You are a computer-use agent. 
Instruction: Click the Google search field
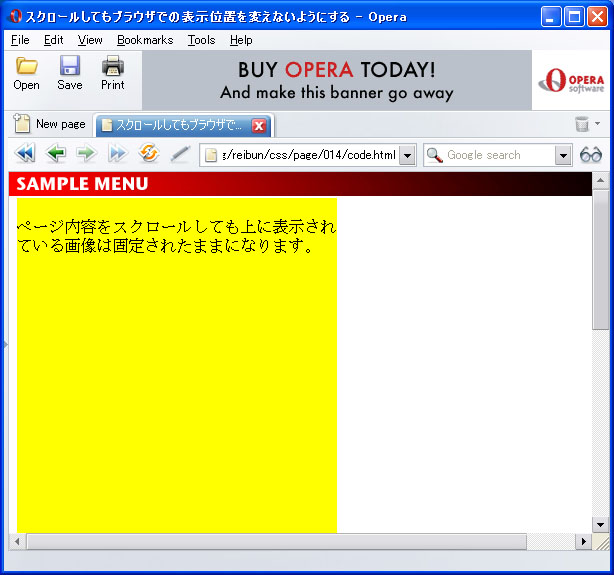[x=499, y=155]
